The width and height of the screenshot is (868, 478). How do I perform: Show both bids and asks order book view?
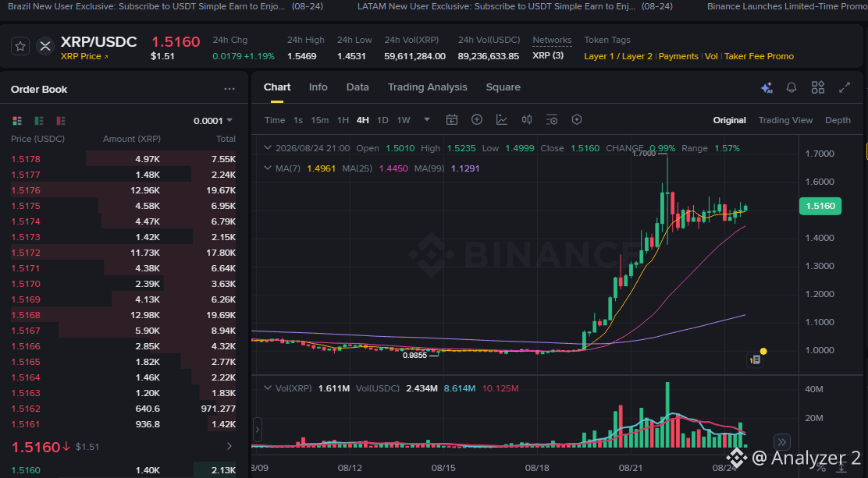click(17, 121)
